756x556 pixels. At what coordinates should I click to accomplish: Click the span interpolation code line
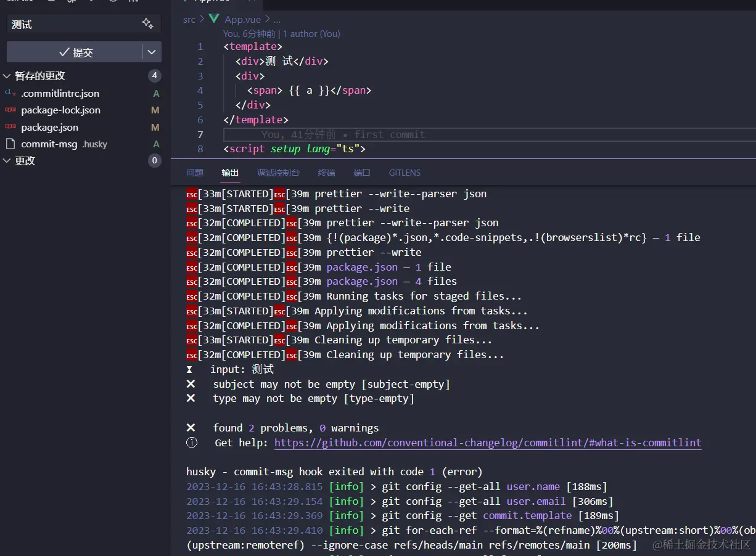(x=309, y=91)
